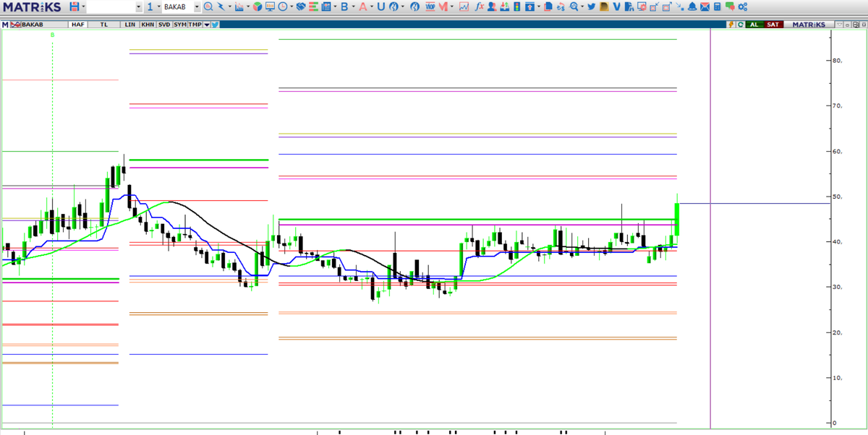Click the handshake icon
The image size is (868, 435).
click(301, 7)
